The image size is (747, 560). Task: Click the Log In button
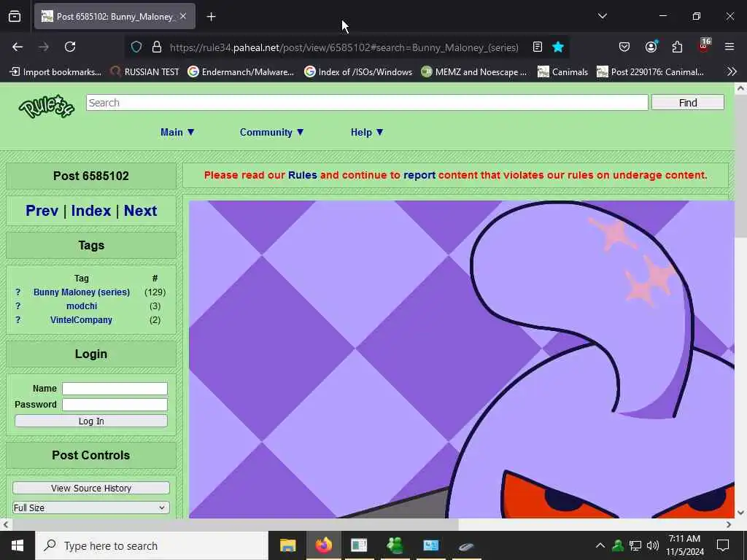(91, 421)
